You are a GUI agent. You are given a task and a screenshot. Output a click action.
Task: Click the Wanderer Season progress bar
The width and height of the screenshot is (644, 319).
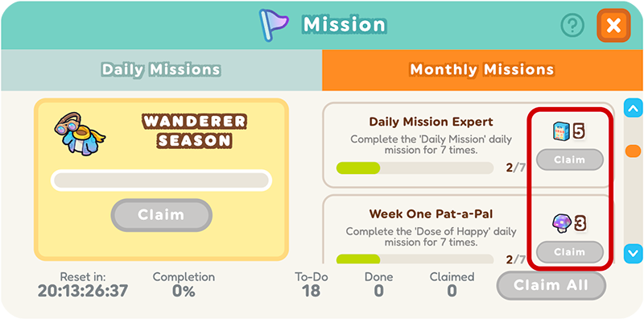tap(161, 180)
